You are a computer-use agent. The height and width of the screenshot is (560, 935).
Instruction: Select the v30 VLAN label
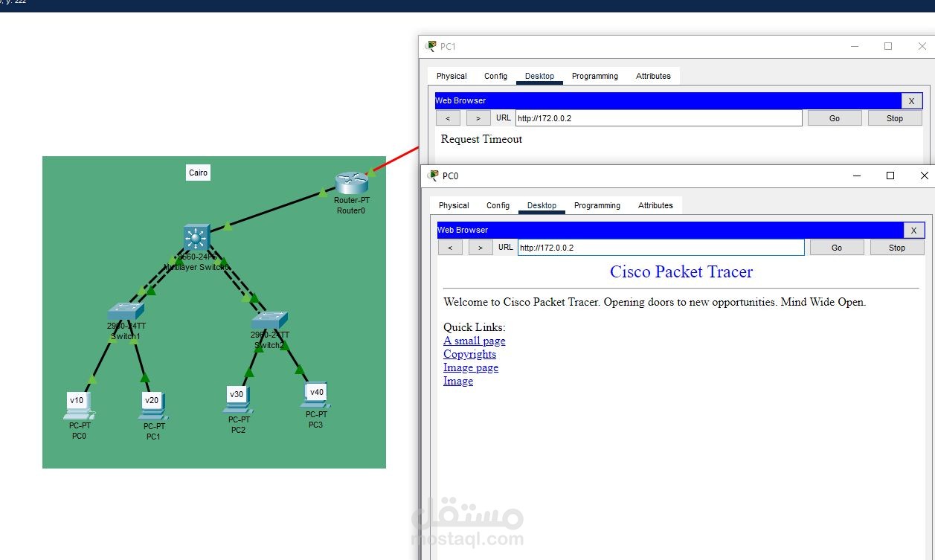(x=237, y=394)
